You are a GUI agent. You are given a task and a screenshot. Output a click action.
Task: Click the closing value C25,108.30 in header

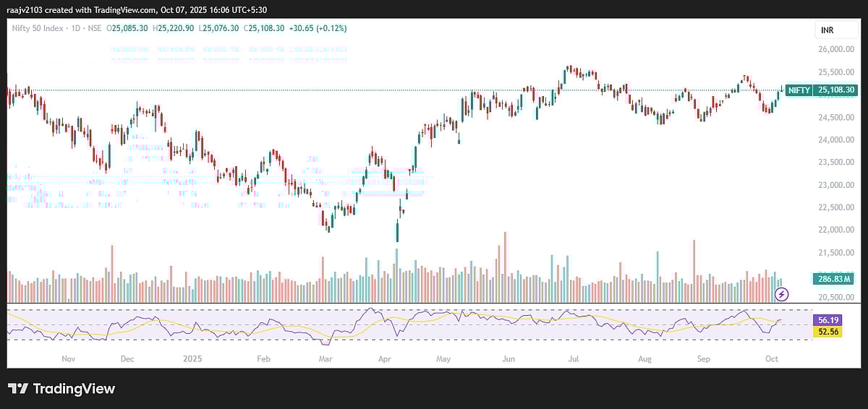click(x=264, y=28)
